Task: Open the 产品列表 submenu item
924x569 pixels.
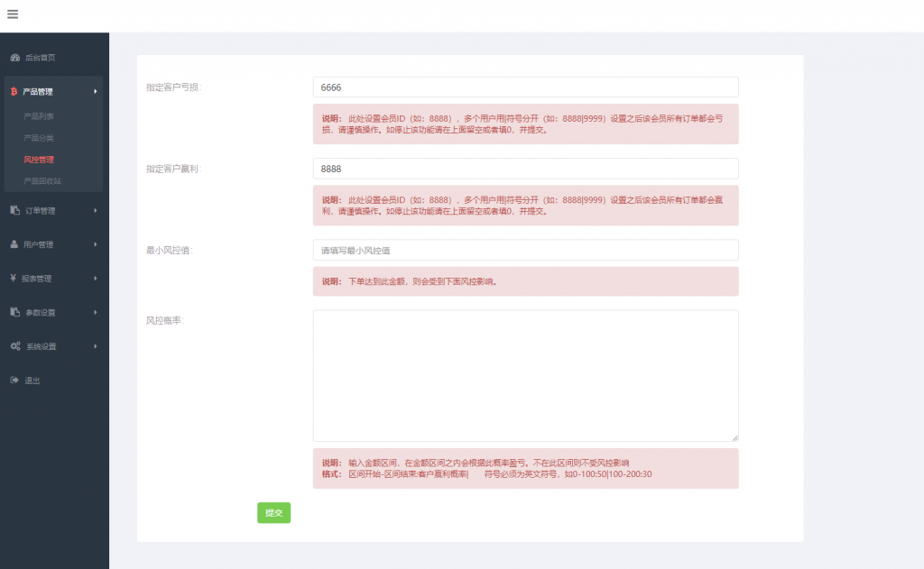Action: pos(39,116)
